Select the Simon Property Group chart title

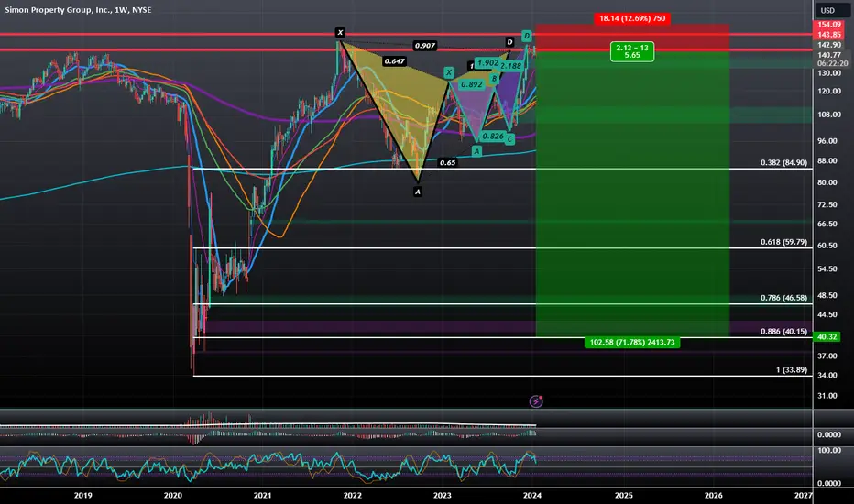[x=79, y=10]
